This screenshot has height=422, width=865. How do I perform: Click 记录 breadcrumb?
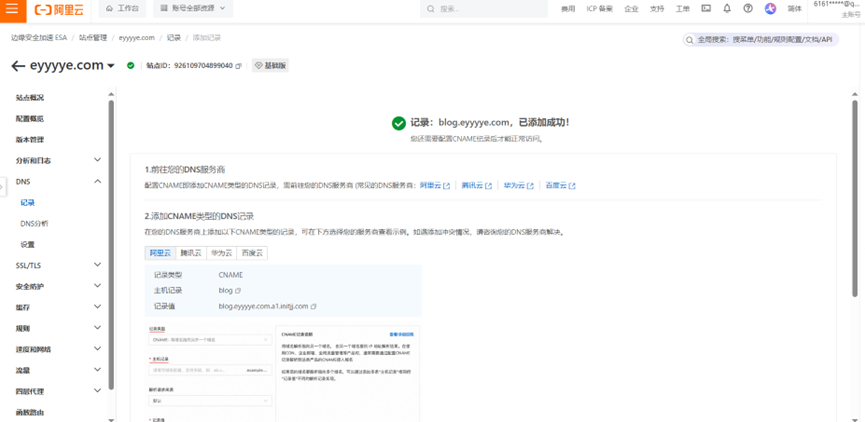pos(174,38)
